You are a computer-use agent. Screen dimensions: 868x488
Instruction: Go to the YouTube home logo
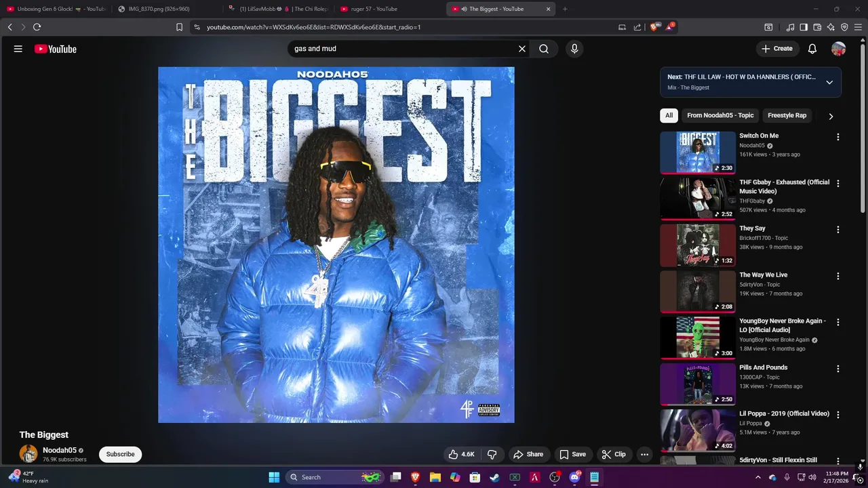click(x=56, y=49)
